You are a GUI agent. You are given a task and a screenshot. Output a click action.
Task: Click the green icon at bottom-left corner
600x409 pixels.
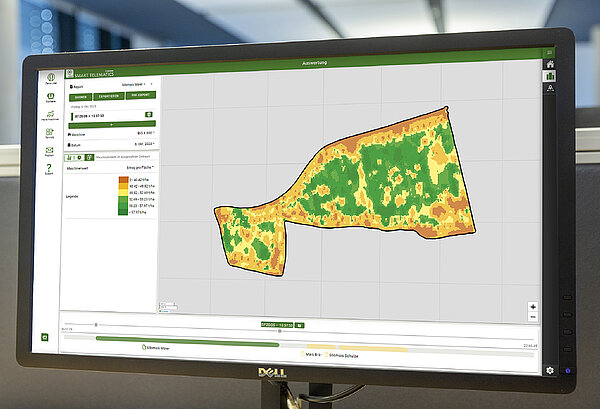tap(45, 338)
